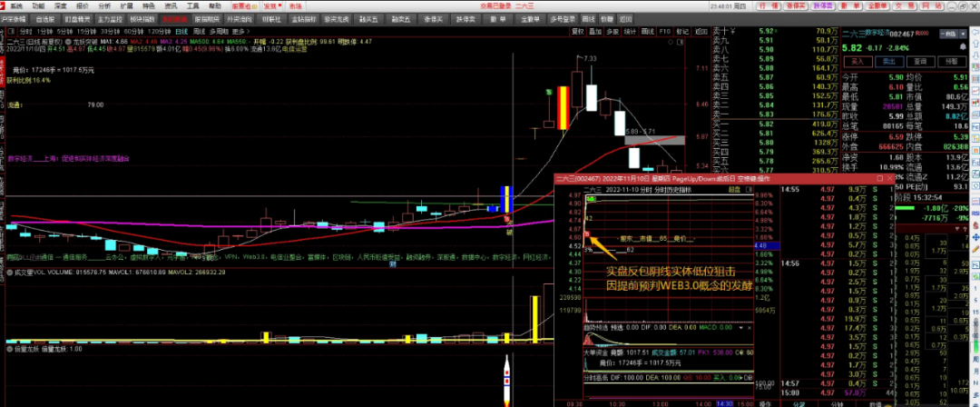Image resolution: width=980 pixels, height=407 pixels.
Task: Click the 超盘 label in intraday popup
Action: (x=734, y=190)
